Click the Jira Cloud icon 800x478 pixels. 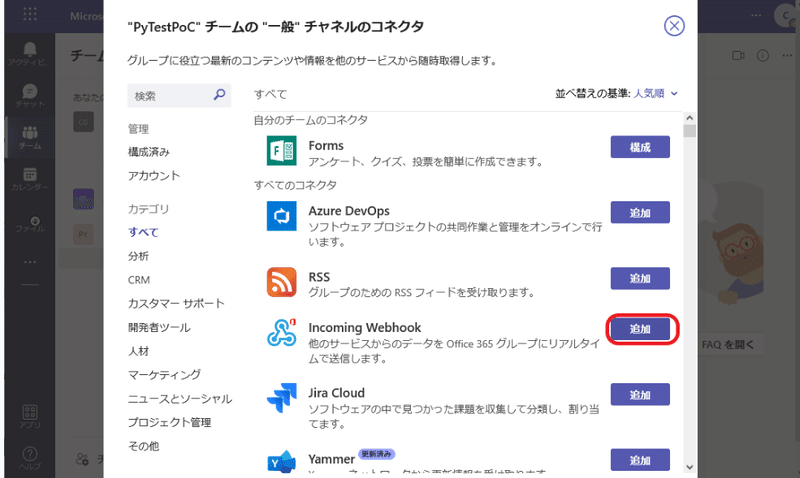pyautogui.click(x=282, y=398)
